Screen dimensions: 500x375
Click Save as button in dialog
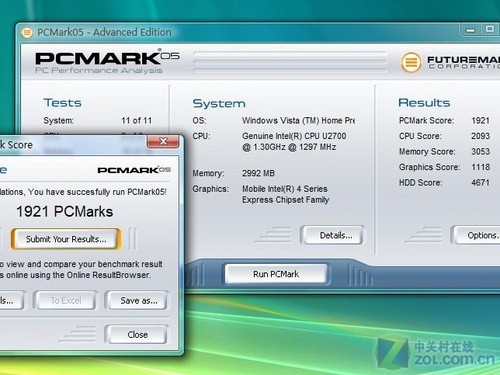(x=137, y=300)
